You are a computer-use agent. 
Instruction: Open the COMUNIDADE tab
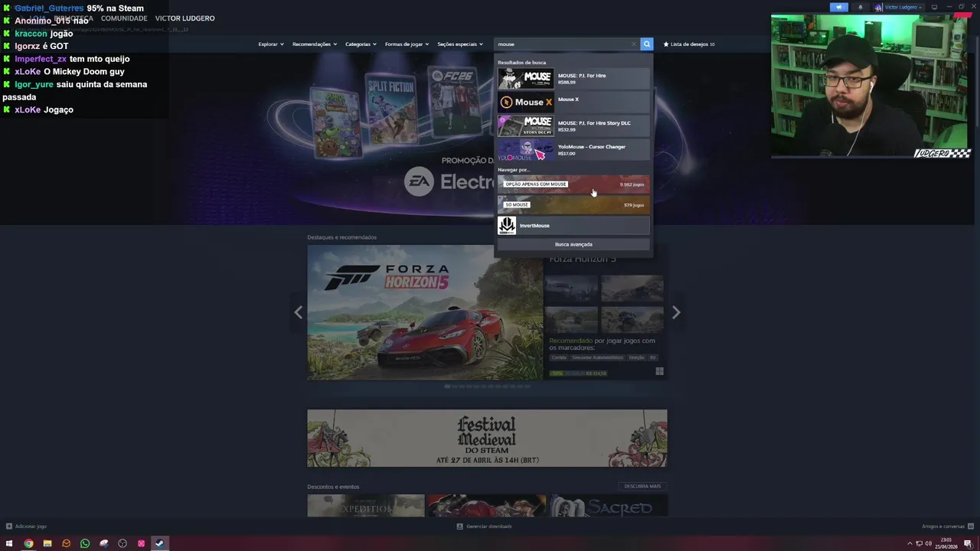[124, 18]
